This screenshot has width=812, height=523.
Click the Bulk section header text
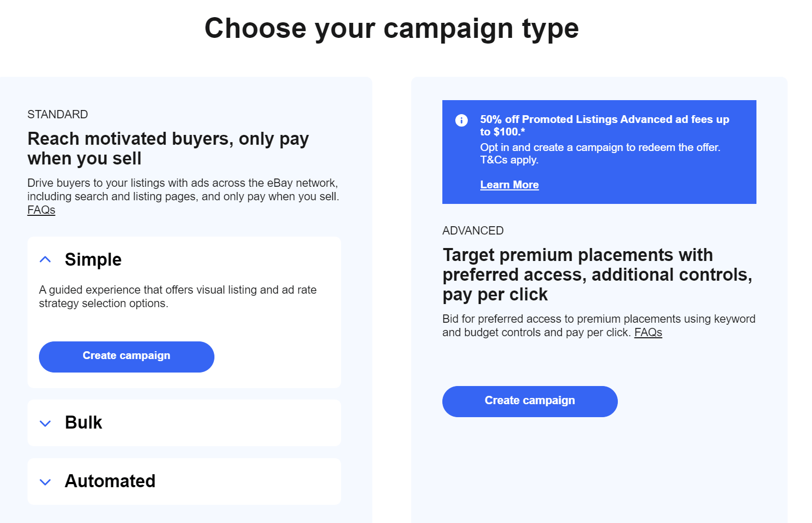click(83, 423)
